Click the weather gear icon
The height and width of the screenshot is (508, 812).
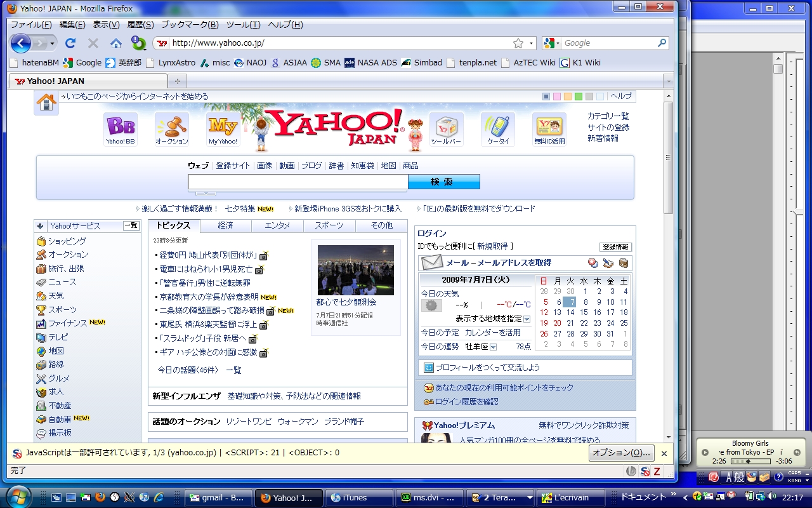tap(431, 305)
